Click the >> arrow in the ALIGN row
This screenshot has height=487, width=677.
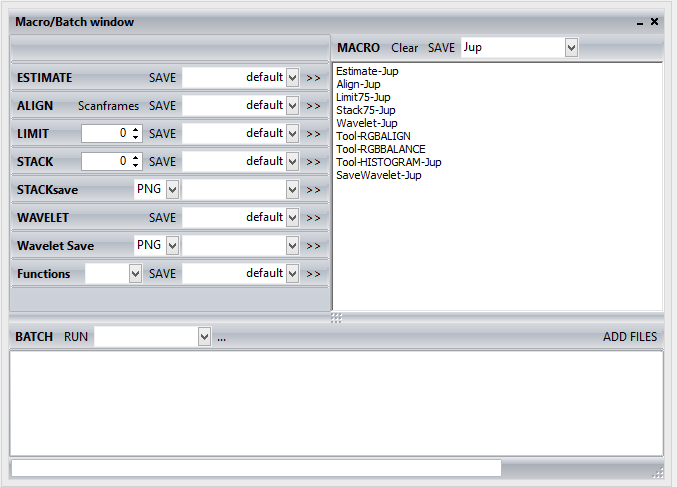(x=313, y=106)
